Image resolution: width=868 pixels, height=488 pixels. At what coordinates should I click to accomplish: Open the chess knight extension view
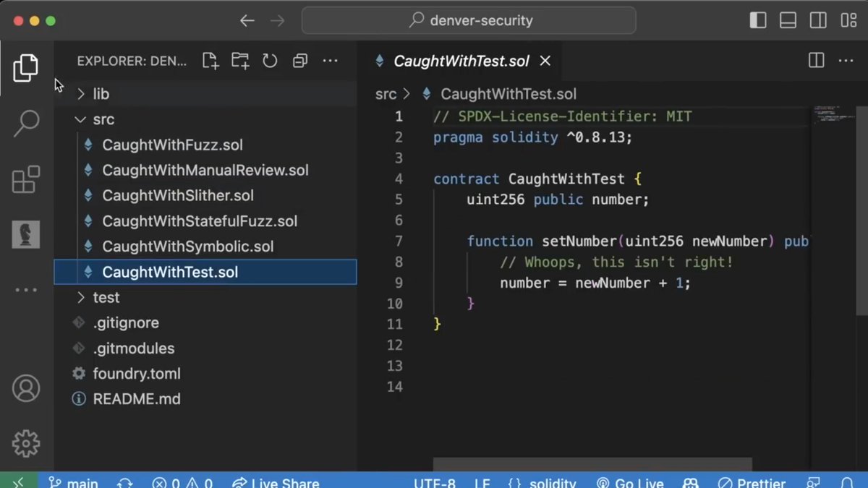[x=26, y=235]
